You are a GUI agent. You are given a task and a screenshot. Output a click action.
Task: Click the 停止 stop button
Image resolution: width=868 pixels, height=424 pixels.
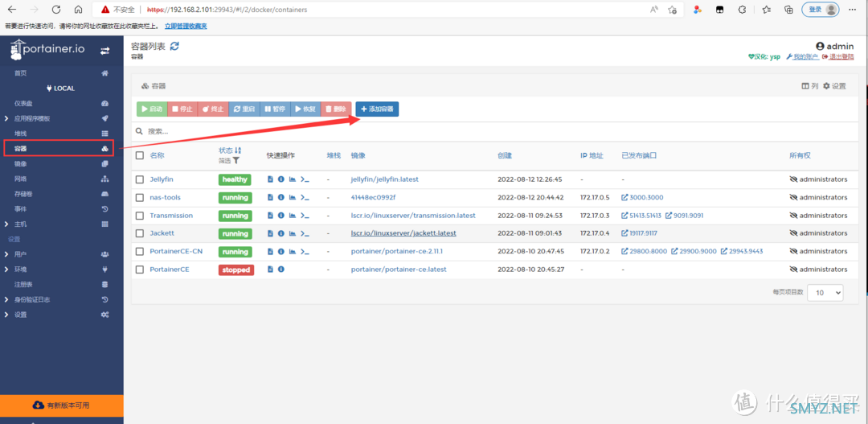(182, 109)
